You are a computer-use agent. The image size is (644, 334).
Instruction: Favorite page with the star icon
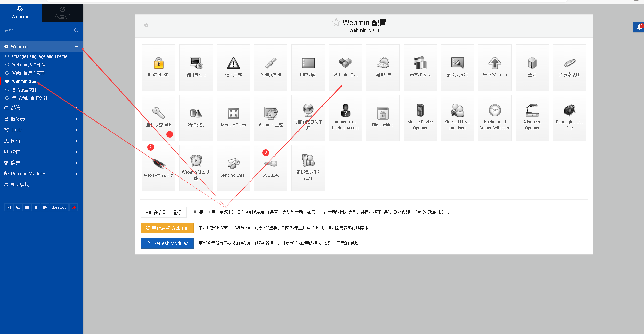[336, 22]
